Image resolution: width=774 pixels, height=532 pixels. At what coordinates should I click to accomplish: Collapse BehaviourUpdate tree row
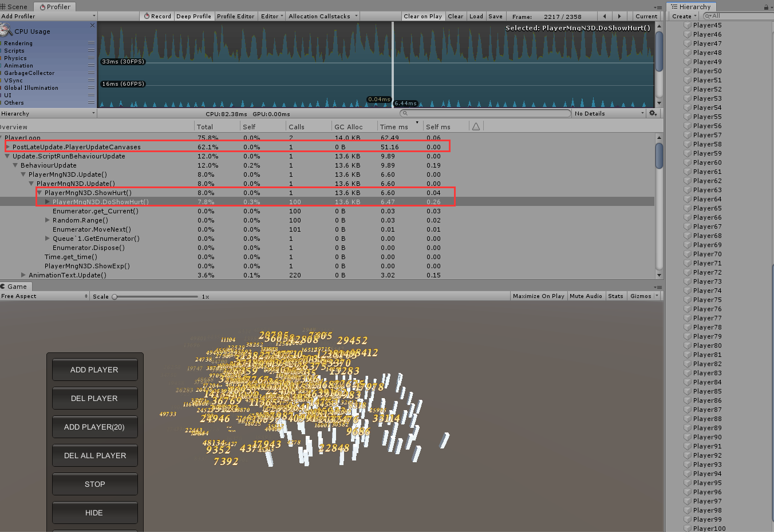click(x=15, y=165)
